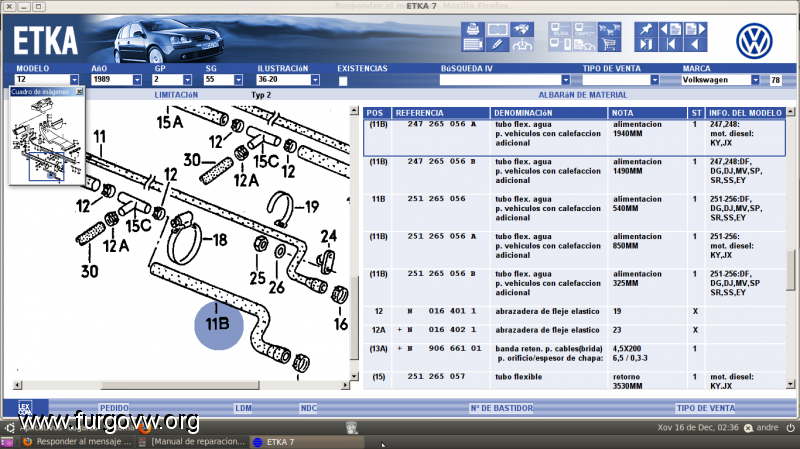Click the parts table vertical scrollbar thumb
This screenshot has height=449, width=800.
[790, 270]
